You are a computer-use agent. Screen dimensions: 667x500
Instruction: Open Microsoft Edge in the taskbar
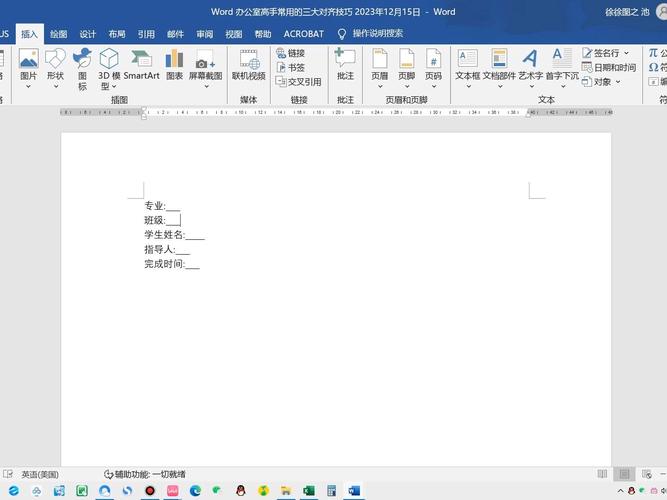(x=195, y=491)
